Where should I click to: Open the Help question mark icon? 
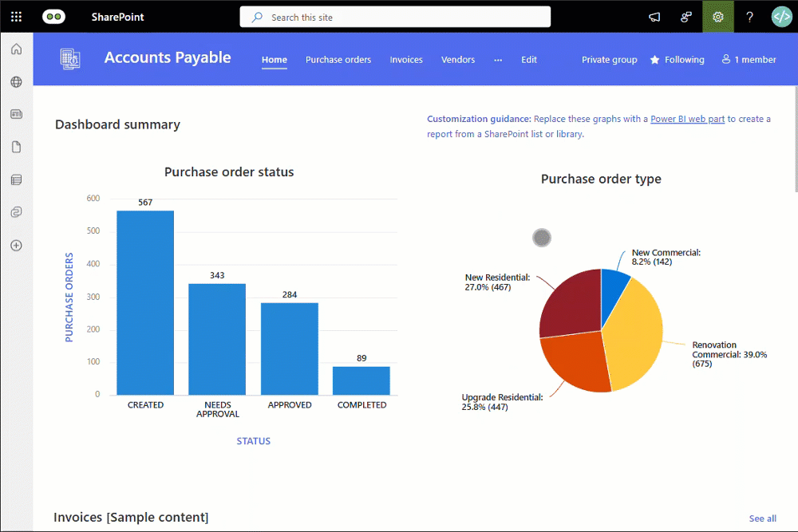(749, 17)
